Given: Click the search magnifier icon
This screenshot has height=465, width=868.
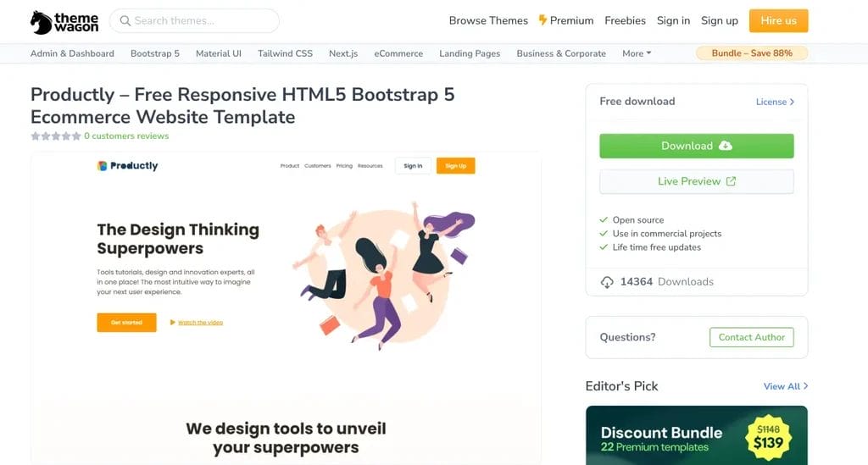Looking at the screenshot, I should point(125,20).
